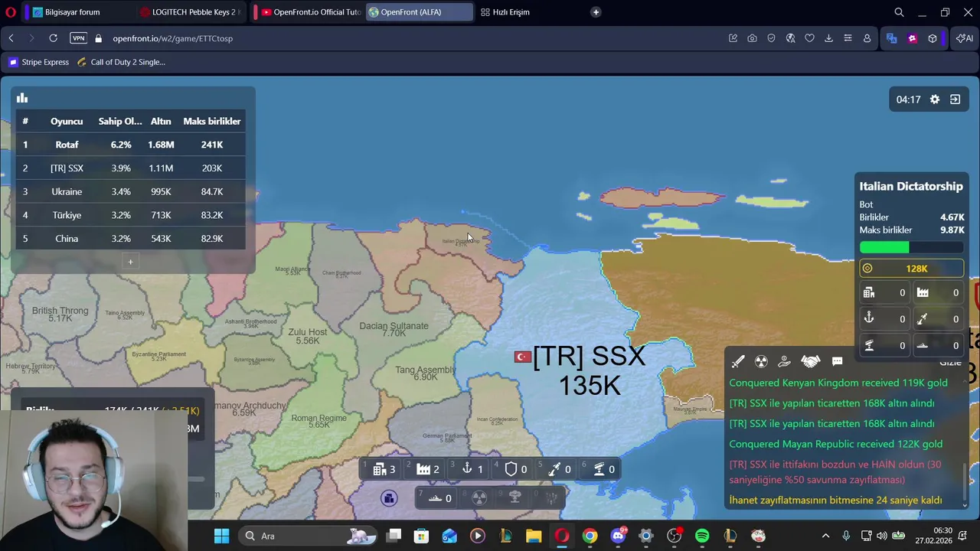Switch to Hızlı Erişim tab

pyautogui.click(x=511, y=12)
